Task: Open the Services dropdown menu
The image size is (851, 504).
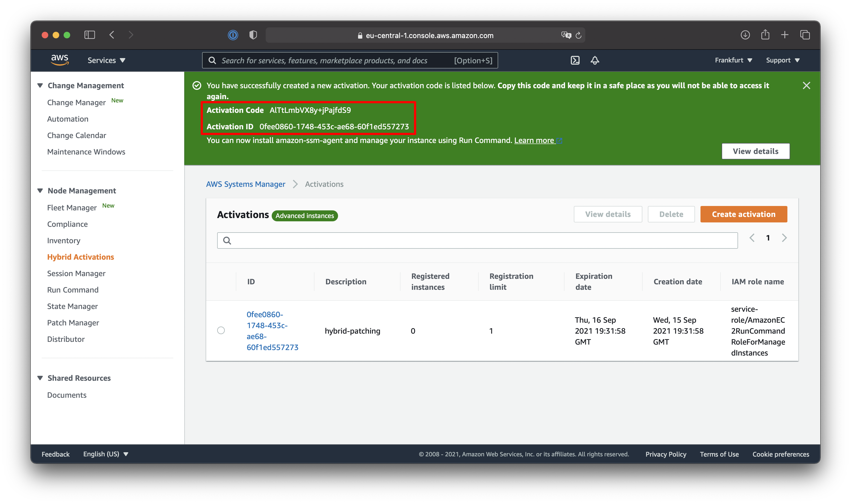Action: (x=106, y=60)
